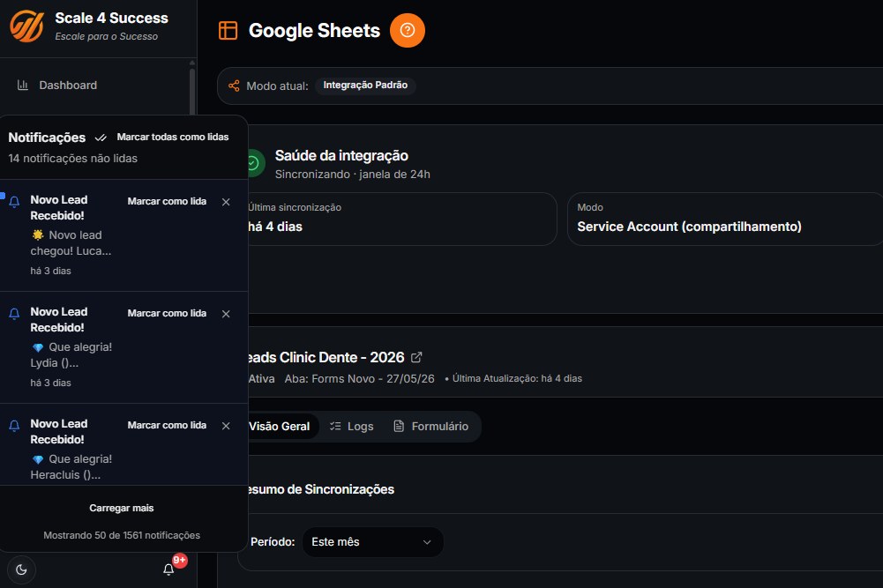Open Leads Clinic Dente external link icon
The image size is (883, 588).
416,357
